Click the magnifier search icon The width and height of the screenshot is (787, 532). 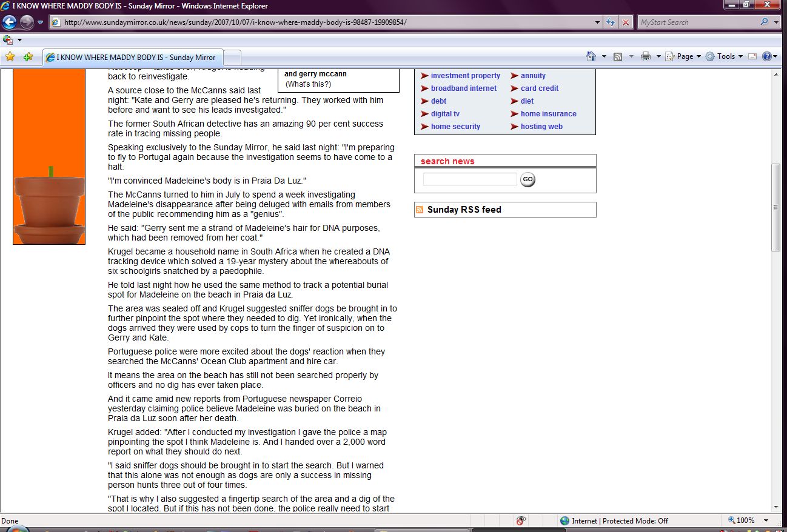point(764,22)
